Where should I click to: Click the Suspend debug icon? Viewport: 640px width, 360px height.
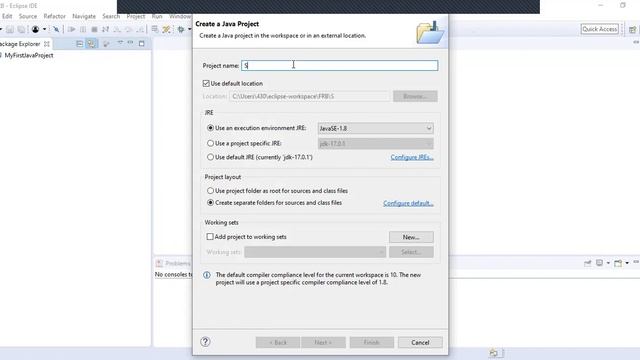(83, 29)
